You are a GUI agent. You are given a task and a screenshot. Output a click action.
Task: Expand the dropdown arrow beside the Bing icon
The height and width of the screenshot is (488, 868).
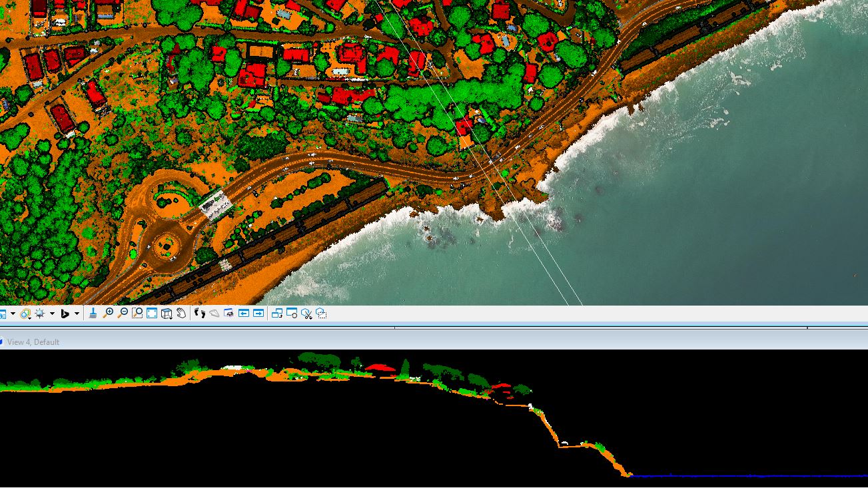click(x=77, y=314)
